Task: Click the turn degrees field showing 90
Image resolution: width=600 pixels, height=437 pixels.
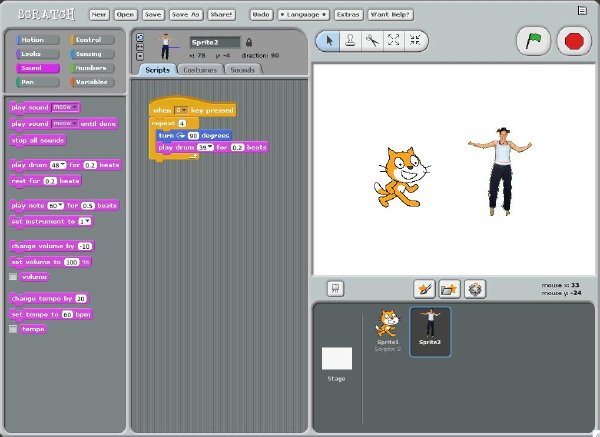Action: pos(193,135)
